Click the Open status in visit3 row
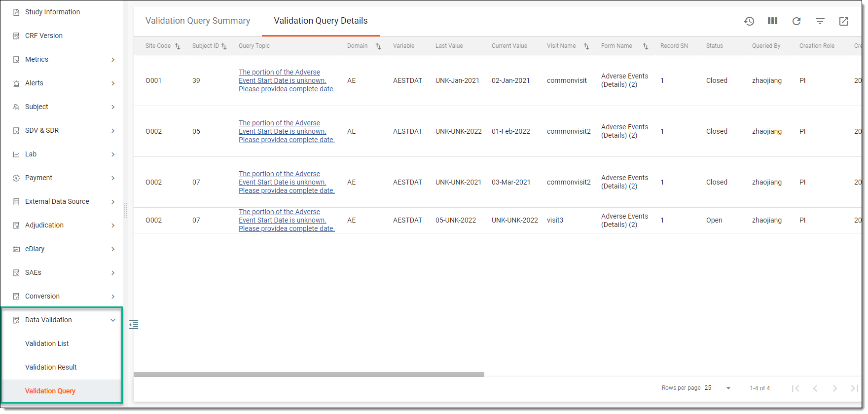The image size is (868, 414). point(714,220)
